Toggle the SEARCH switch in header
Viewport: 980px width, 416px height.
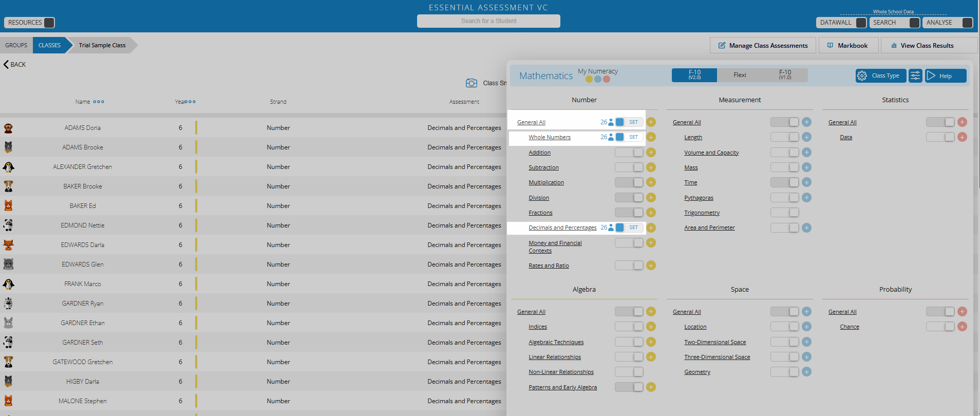pyautogui.click(x=914, y=23)
